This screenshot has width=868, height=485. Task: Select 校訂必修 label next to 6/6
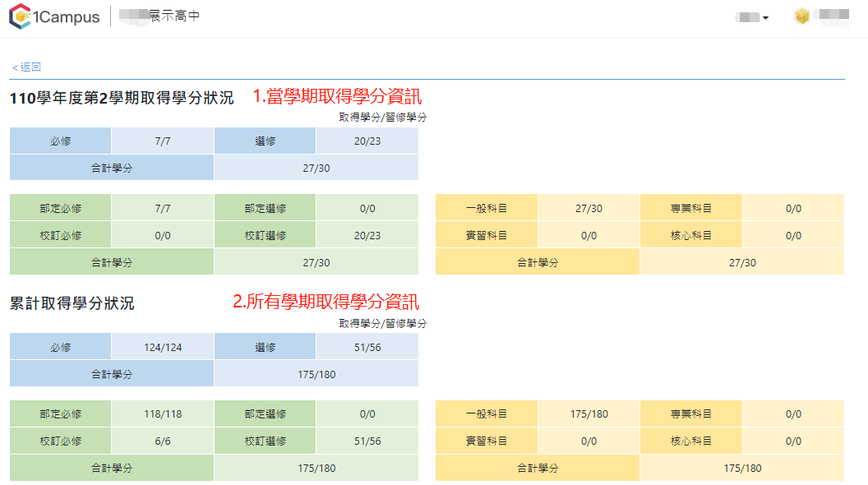click(x=60, y=441)
